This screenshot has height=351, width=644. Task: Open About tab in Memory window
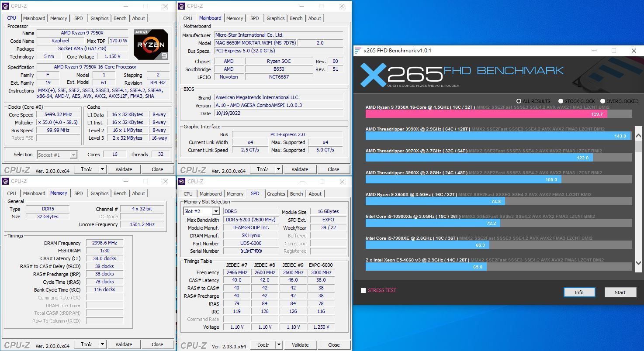coord(138,193)
